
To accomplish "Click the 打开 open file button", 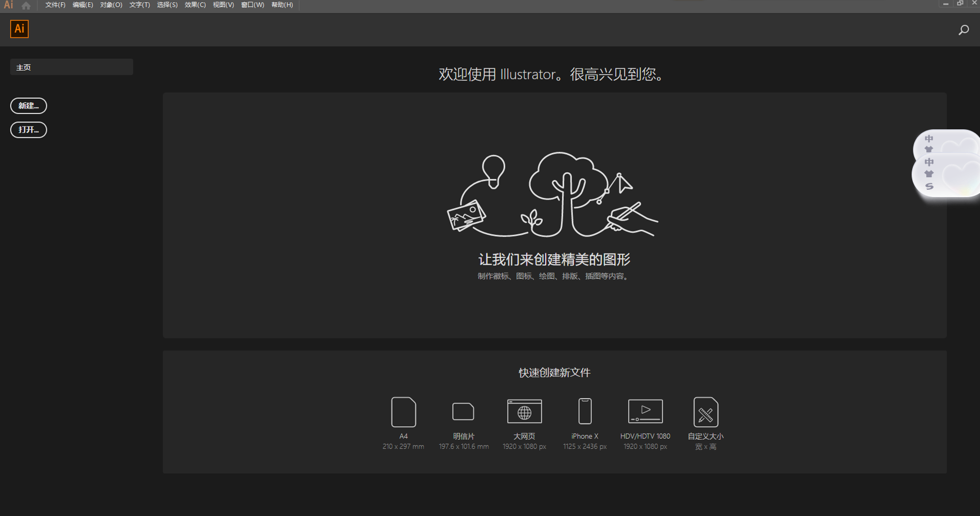I will pos(28,130).
